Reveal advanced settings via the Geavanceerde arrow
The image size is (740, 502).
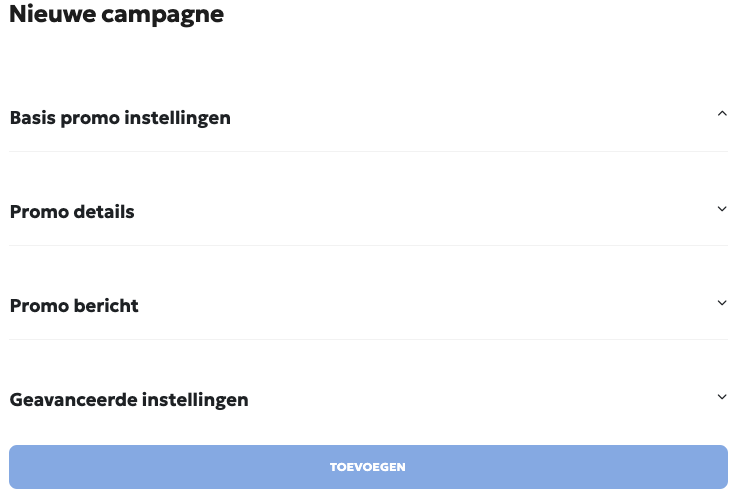coord(722,397)
